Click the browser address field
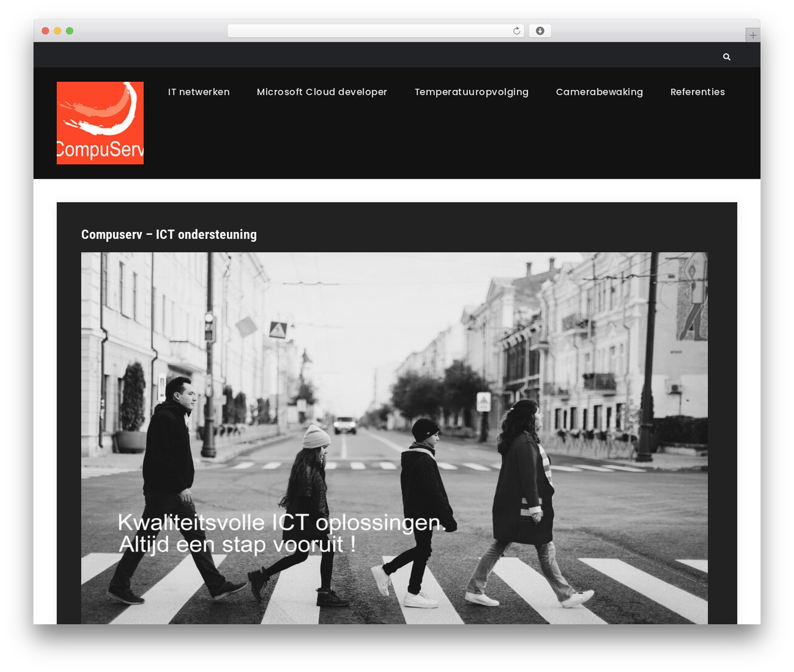This screenshot has width=794, height=672. [375, 31]
